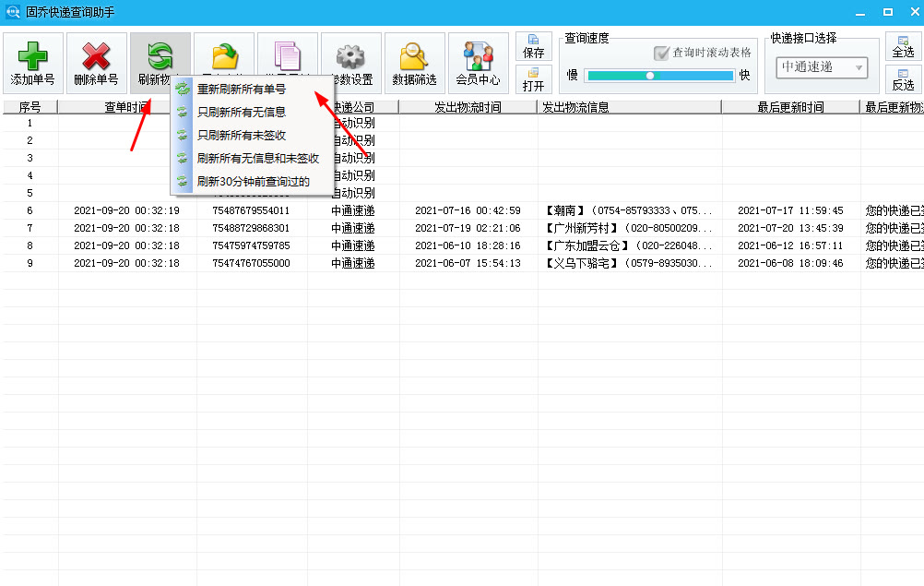
Task: Toggle 查询时滚动表格 checkbox
Action: point(661,53)
